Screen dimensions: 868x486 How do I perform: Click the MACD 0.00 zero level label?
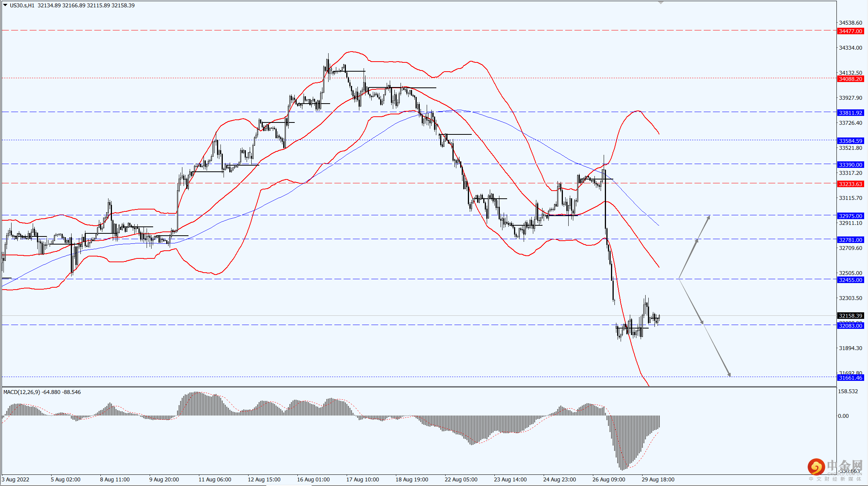pos(843,416)
